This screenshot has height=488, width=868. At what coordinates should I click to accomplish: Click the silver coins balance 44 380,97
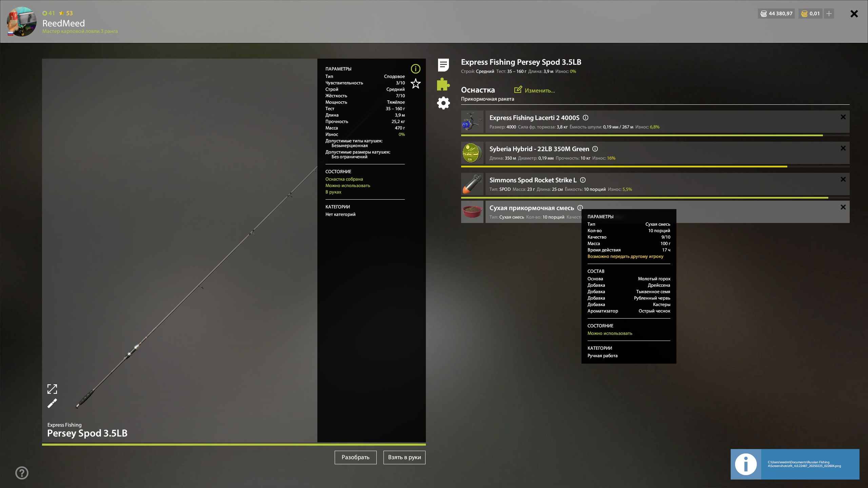pyautogui.click(x=776, y=14)
